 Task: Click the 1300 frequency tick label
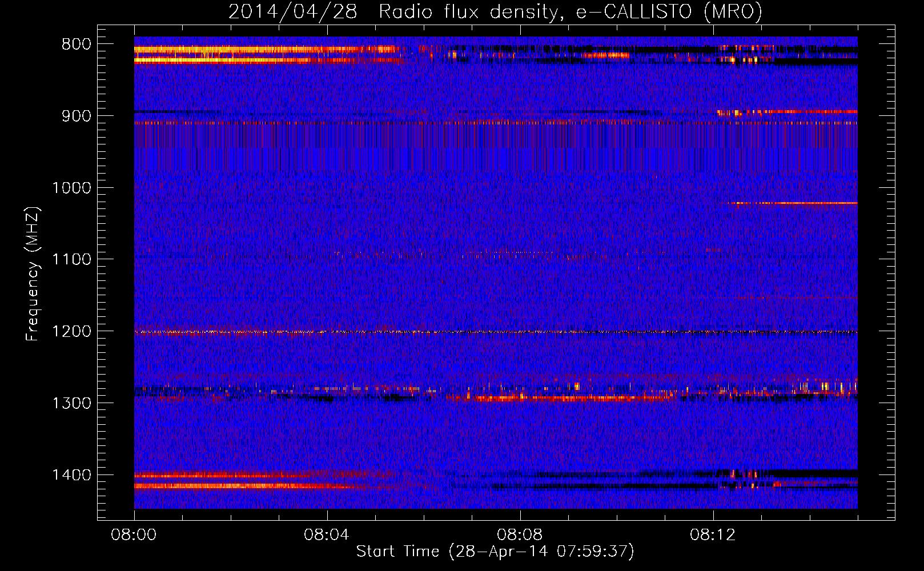point(71,403)
